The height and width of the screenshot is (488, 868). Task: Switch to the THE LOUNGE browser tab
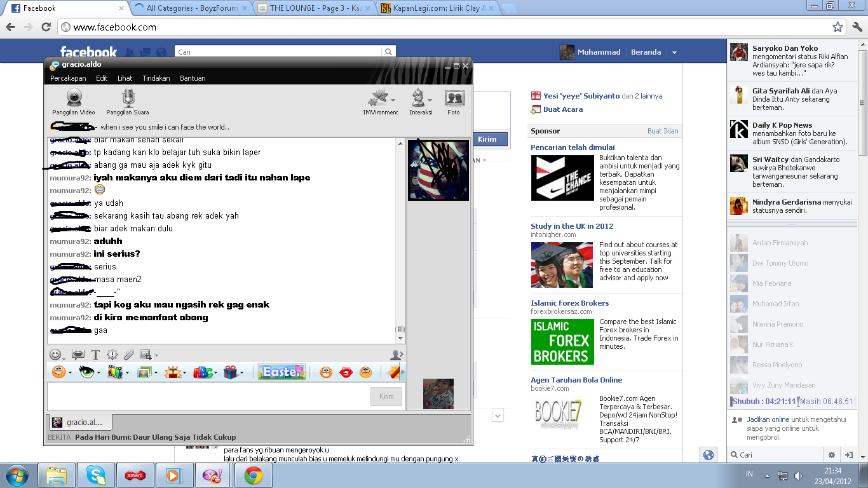[x=315, y=8]
